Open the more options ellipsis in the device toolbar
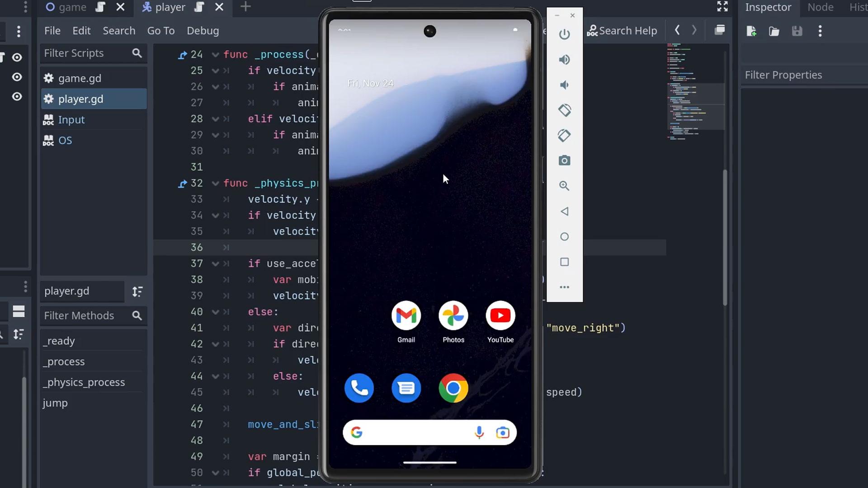This screenshot has width=868, height=488. 565,287
